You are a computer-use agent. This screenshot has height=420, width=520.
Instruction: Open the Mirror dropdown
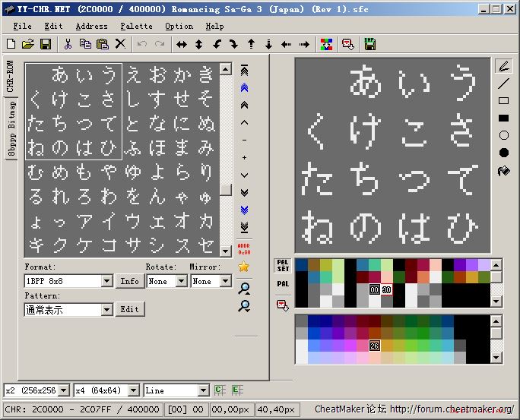pyautogui.click(x=225, y=281)
